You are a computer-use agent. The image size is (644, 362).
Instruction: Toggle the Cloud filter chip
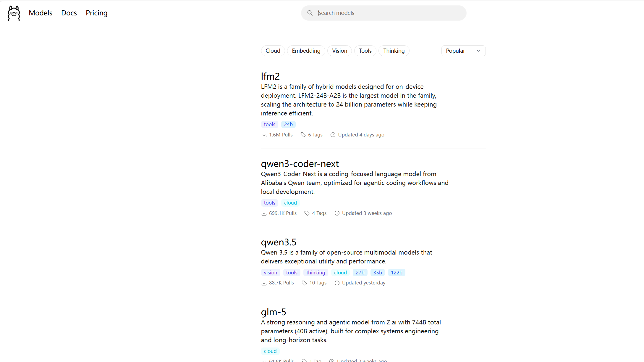[x=273, y=51]
